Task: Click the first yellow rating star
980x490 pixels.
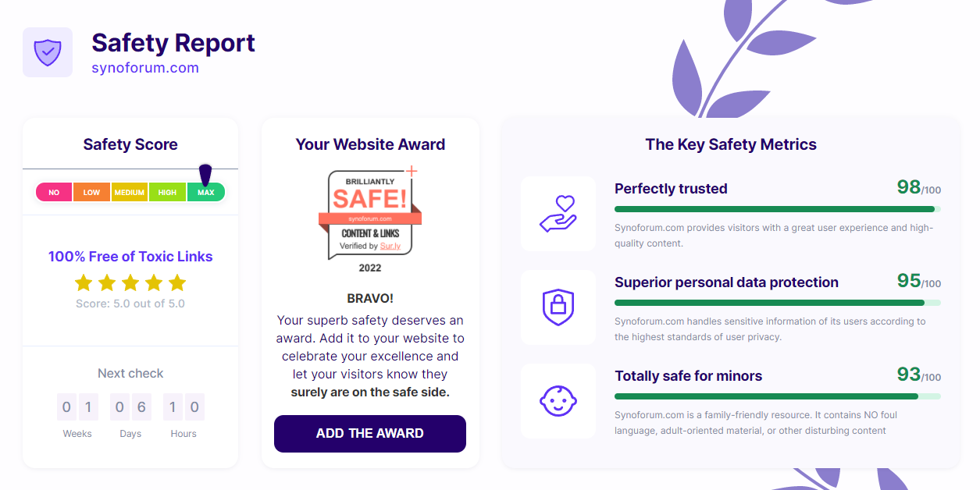Action: click(84, 282)
